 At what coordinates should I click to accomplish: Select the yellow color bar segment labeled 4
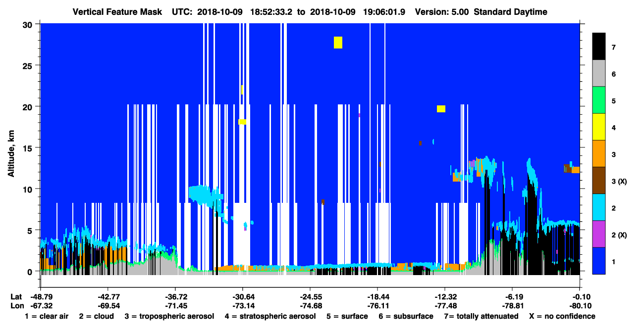tap(599, 127)
